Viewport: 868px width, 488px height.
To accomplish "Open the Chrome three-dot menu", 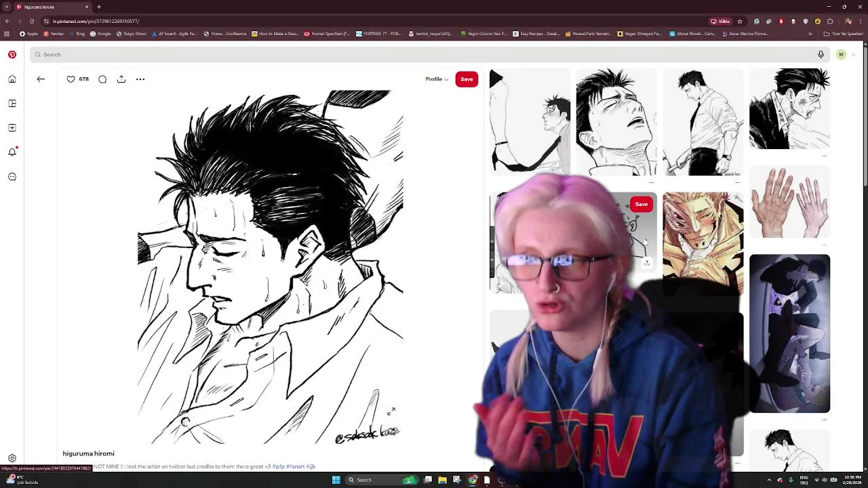I will 861,21.
